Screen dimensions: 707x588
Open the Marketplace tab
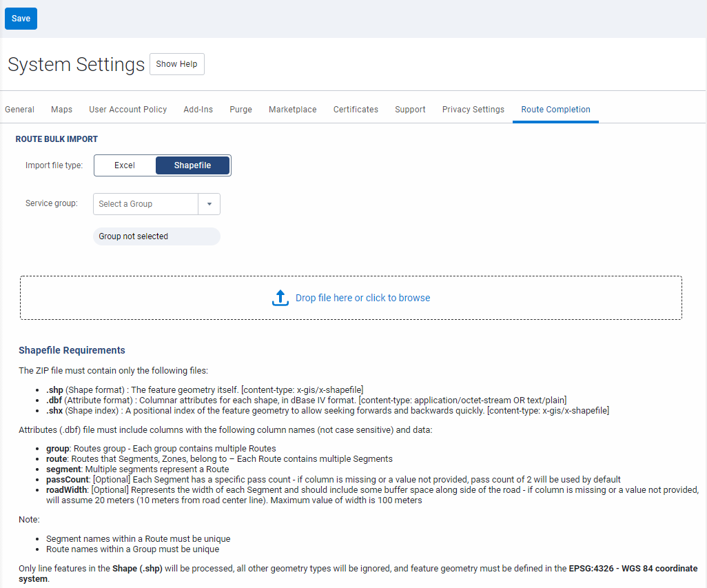292,110
